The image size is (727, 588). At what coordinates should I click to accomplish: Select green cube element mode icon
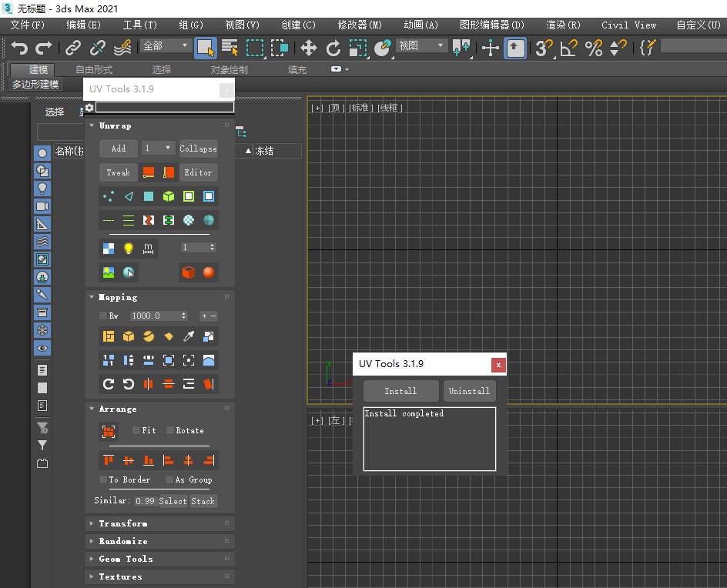[169, 196]
